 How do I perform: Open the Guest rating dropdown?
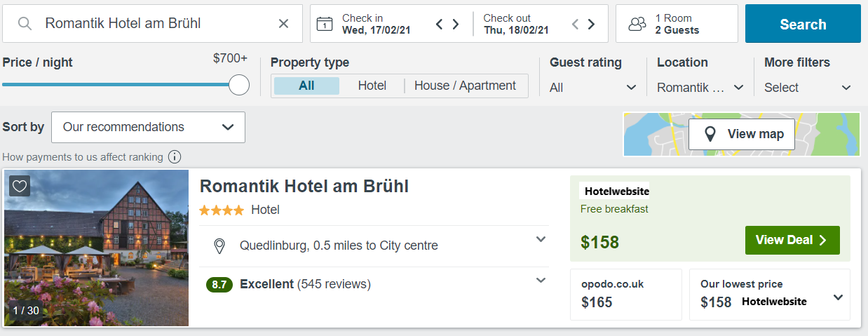[x=593, y=88]
